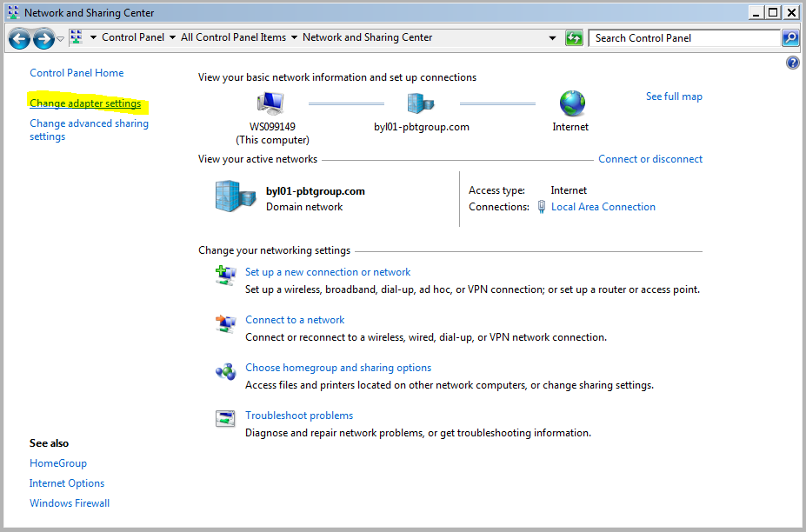Refresh the page with the green refresh icon
806x532 pixels.
573,37
